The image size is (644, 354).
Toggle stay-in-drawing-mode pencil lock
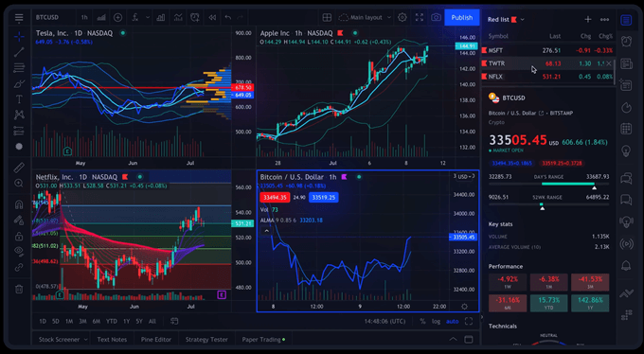[x=19, y=221]
